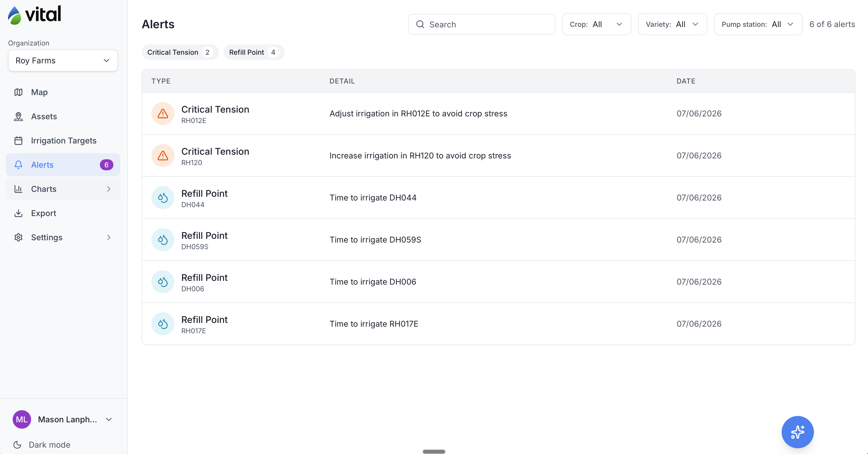Click water drop icon for RH017E

click(x=163, y=324)
